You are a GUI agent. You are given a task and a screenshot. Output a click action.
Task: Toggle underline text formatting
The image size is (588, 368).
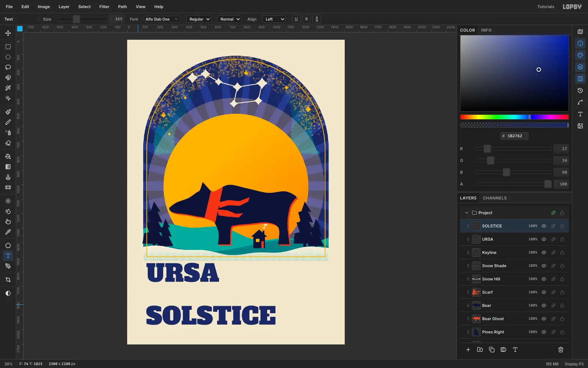point(296,19)
